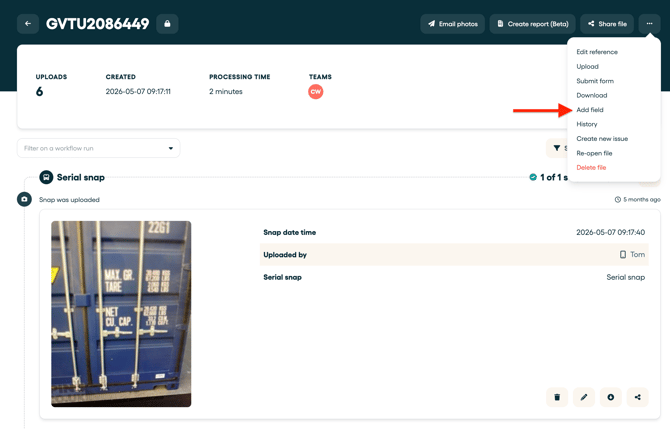Select Add field menu option
Image resolution: width=670 pixels, height=429 pixels.
pyautogui.click(x=590, y=110)
